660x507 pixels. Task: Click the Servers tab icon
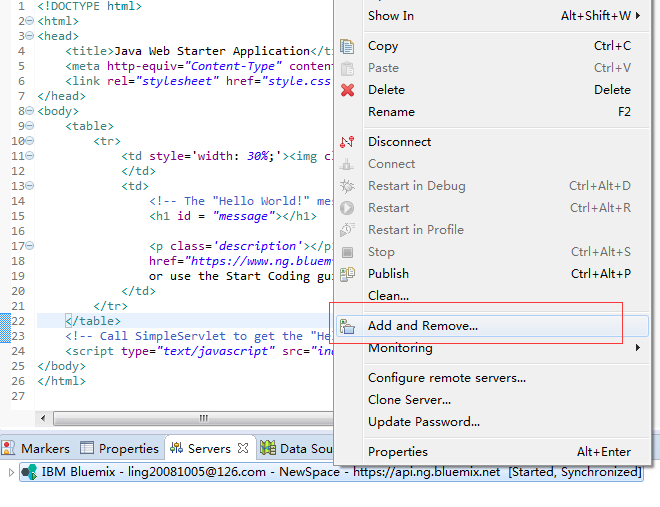(176, 449)
